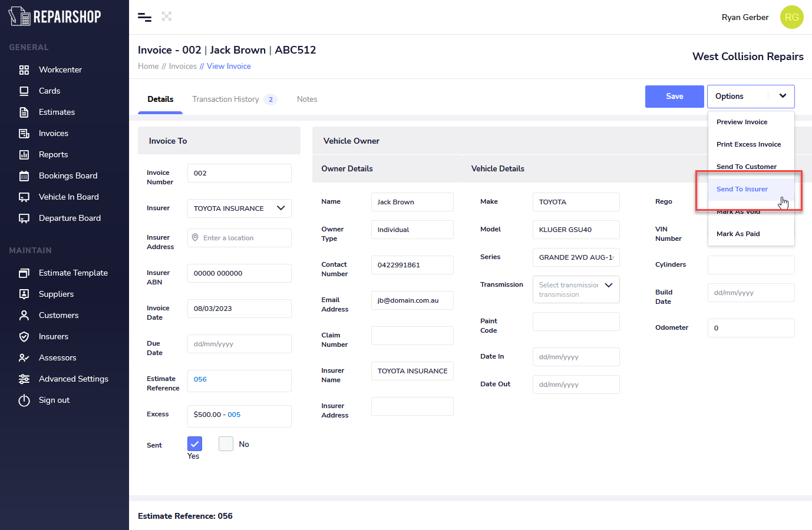Click the fullscreen expand icon in header

pos(167,16)
